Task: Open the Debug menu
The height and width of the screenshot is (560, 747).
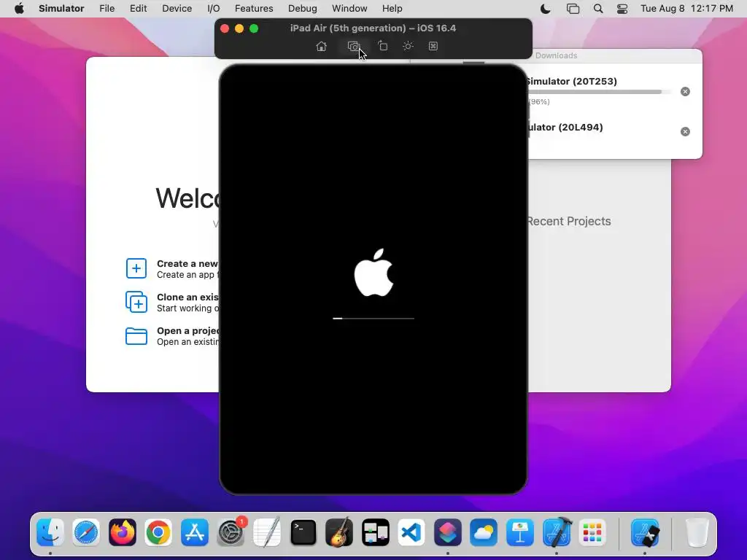Action: [x=303, y=9]
